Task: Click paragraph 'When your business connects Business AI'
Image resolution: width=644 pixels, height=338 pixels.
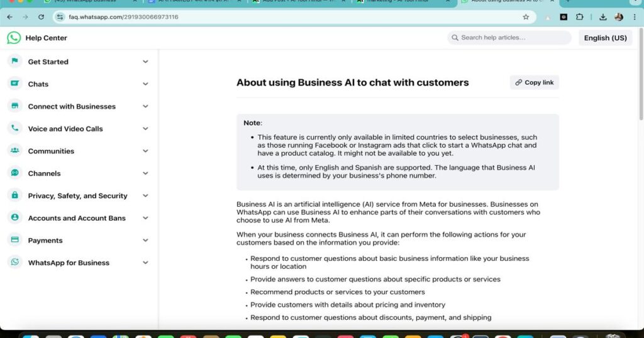Action: (381, 238)
